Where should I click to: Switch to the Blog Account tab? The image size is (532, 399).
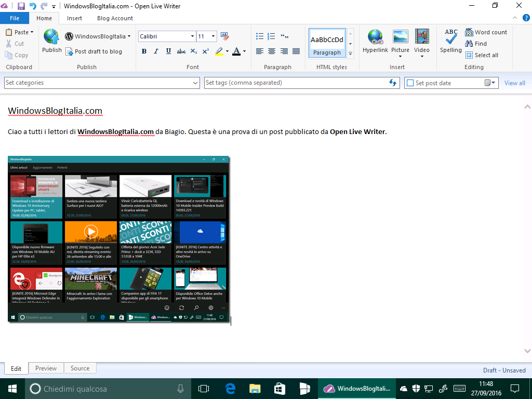click(115, 18)
